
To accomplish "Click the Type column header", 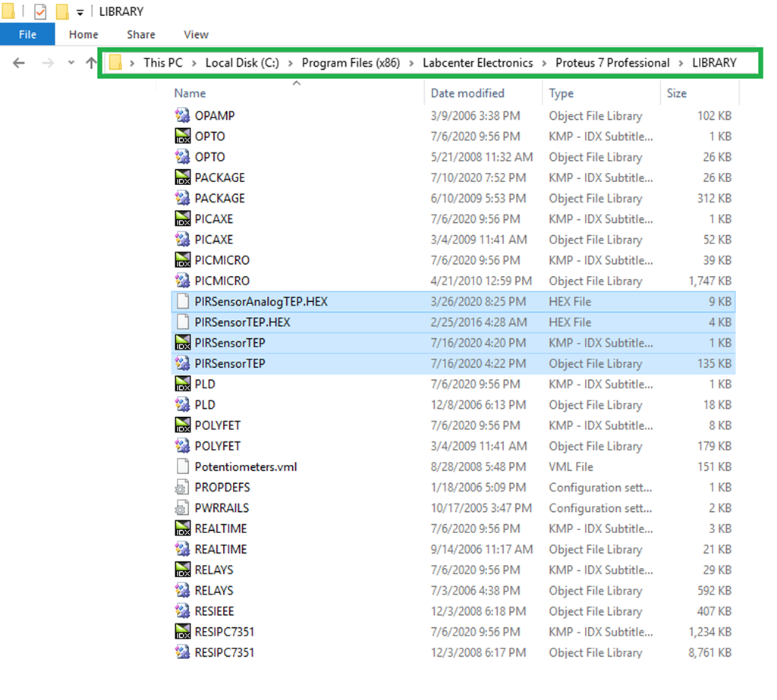I will pyautogui.click(x=562, y=93).
